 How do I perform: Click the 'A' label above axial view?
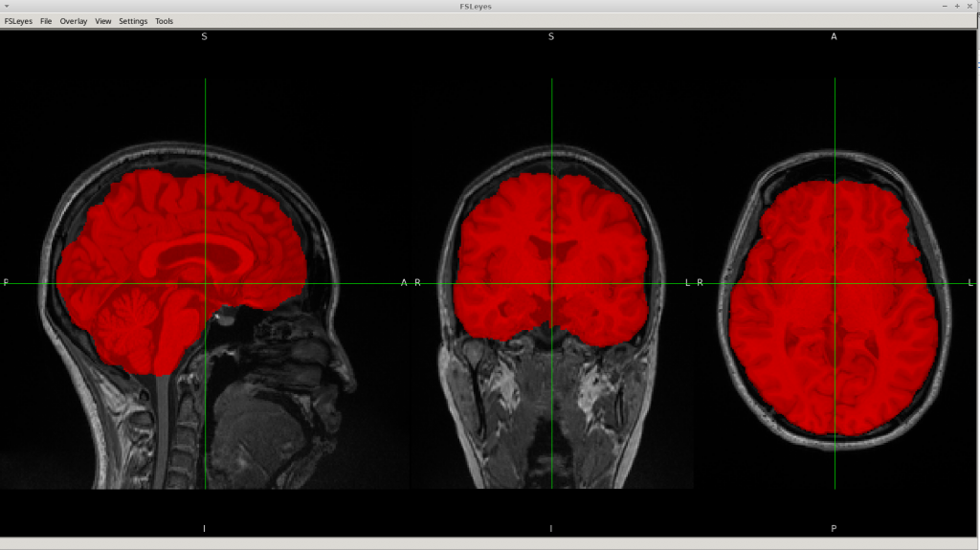click(834, 36)
